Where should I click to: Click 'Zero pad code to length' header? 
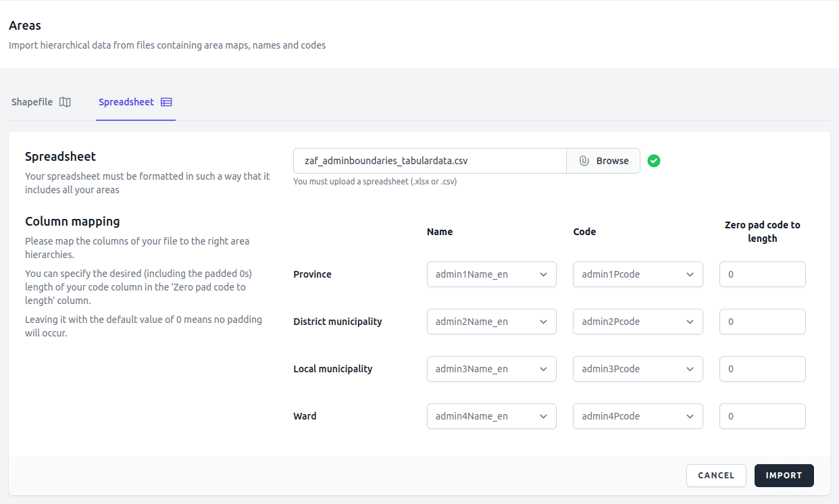point(763,232)
